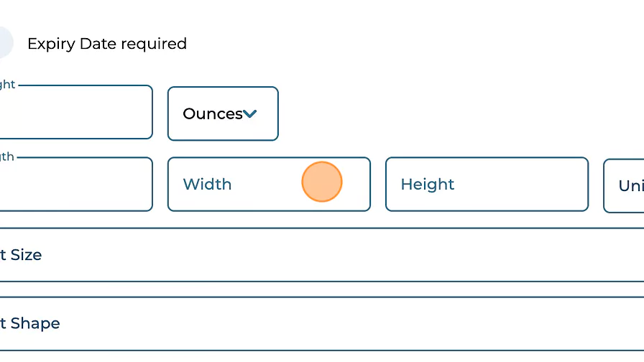Click the "Uni" text in the cut-off dropdown
This screenshot has width=644, height=362.
(630, 186)
